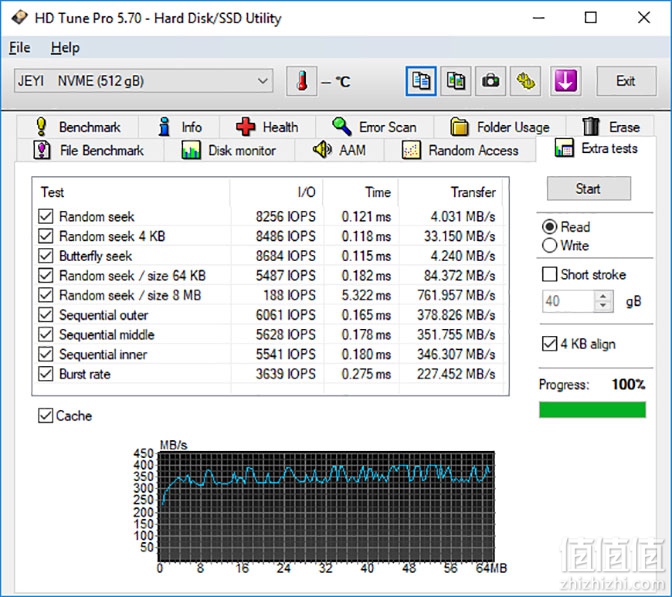
Task: Go to Random Access tab
Action: (x=460, y=150)
